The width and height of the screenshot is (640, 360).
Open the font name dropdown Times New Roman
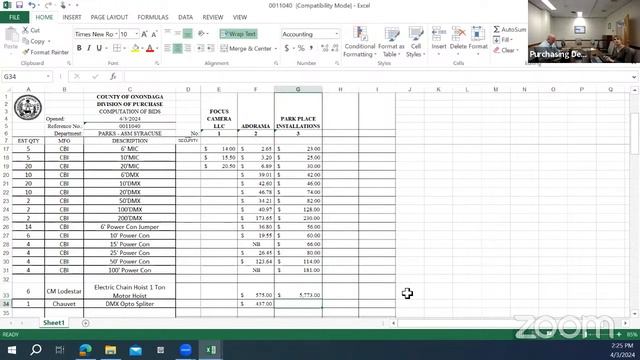(x=116, y=34)
